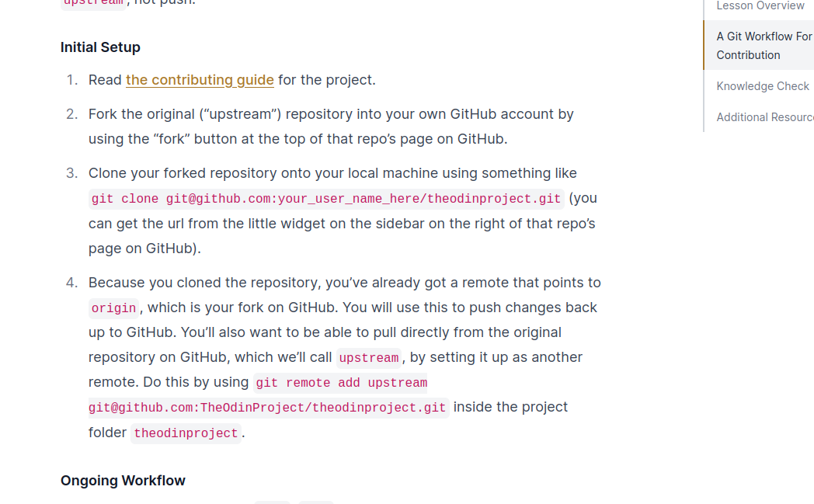The image size is (814, 504).
Task: Click the origin code snippet
Action: 113,308
